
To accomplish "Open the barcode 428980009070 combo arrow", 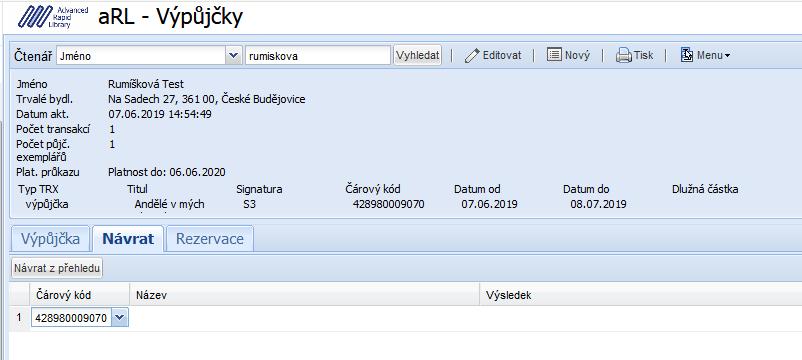I will tap(120, 318).
